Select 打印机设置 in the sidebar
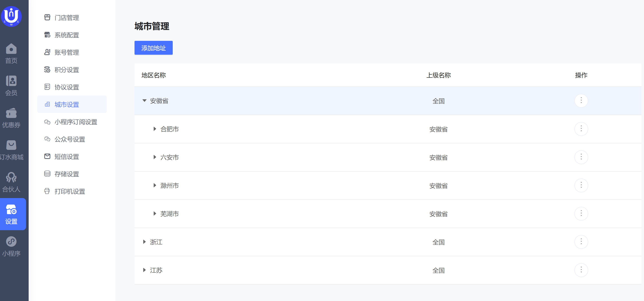644x301 pixels. point(69,191)
